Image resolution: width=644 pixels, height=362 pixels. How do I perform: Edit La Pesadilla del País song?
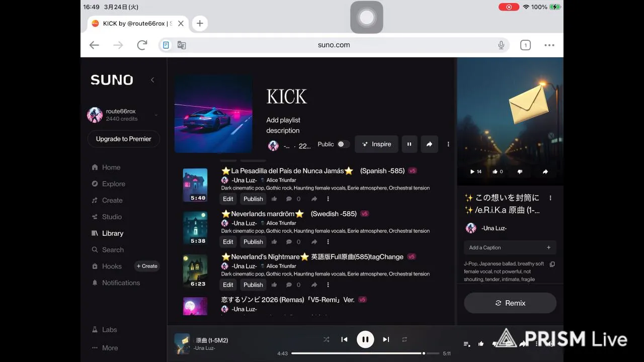click(228, 199)
